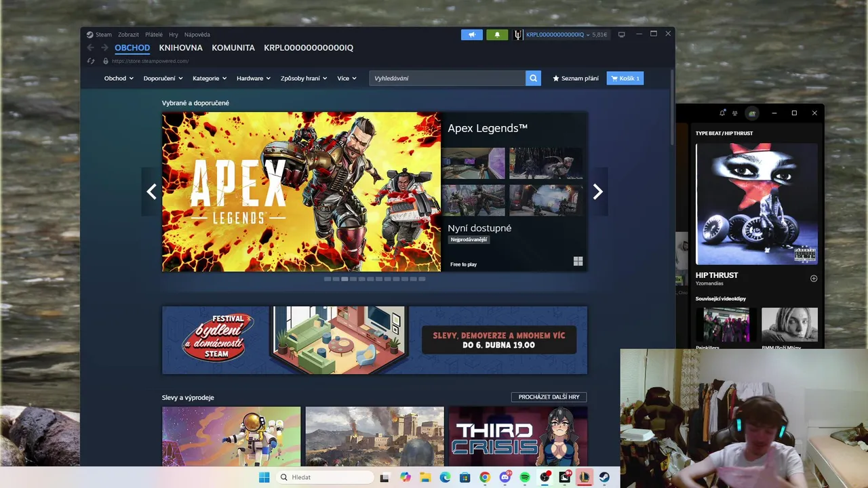The height and width of the screenshot is (488, 868).
Task: Go back with Steam's back arrow
Action: click(91, 47)
